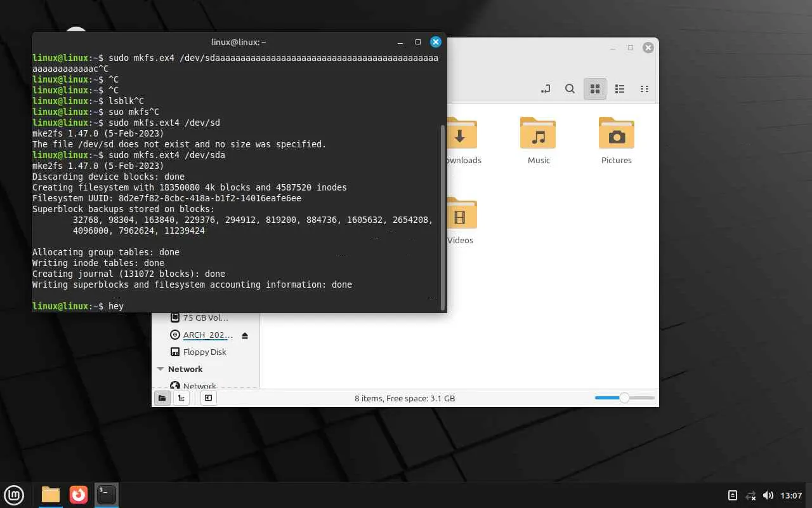Open the Linux Mint start menu
This screenshot has height=508, width=812.
pos(14,495)
